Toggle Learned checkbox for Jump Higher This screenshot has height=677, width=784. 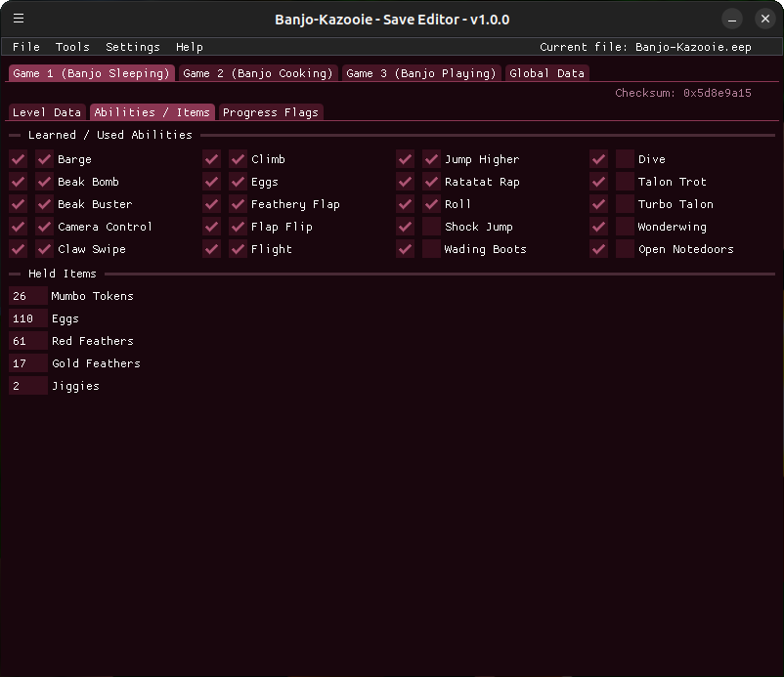[x=406, y=159]
